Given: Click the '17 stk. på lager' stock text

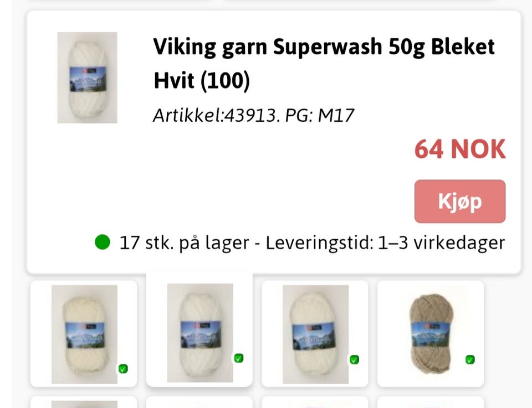Looking at the screenshot, I should tap(184, 243).
